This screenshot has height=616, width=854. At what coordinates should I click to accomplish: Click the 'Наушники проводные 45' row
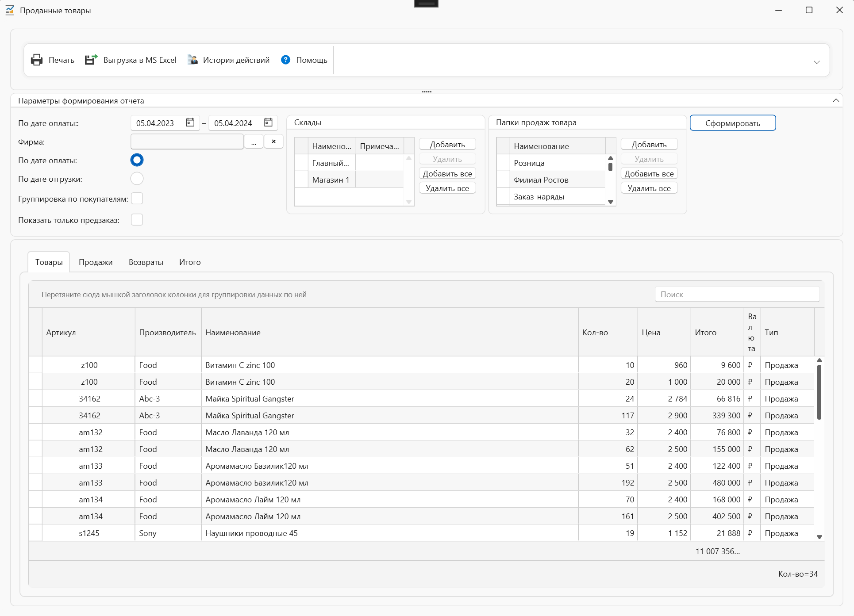[422, 533]
